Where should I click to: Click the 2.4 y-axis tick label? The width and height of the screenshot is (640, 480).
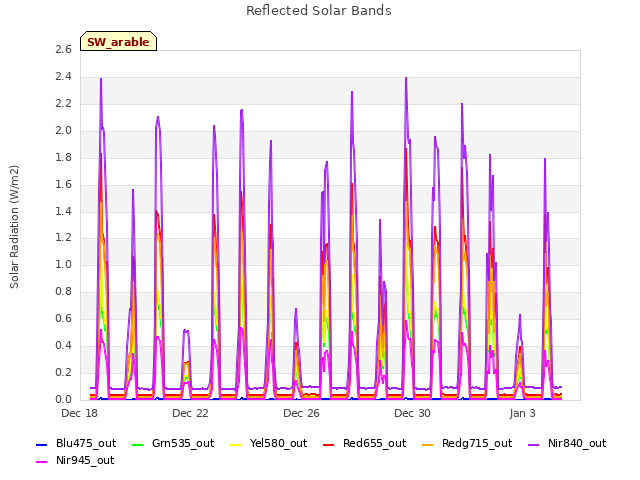pos(63,76)
